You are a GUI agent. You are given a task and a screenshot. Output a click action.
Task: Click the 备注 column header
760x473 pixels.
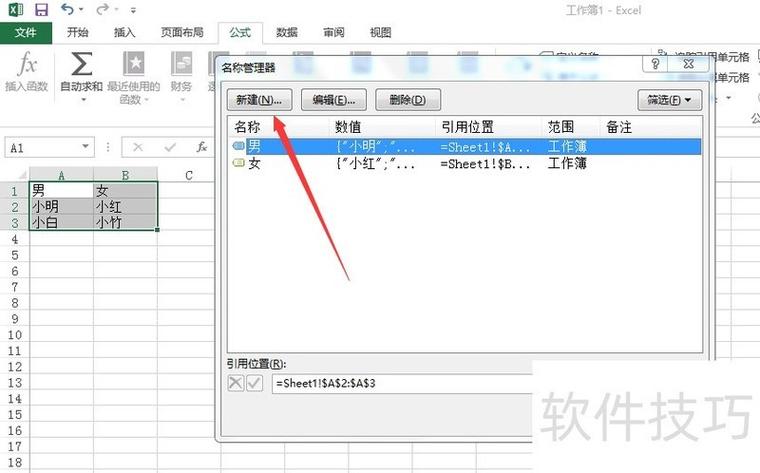click(650, 127)
